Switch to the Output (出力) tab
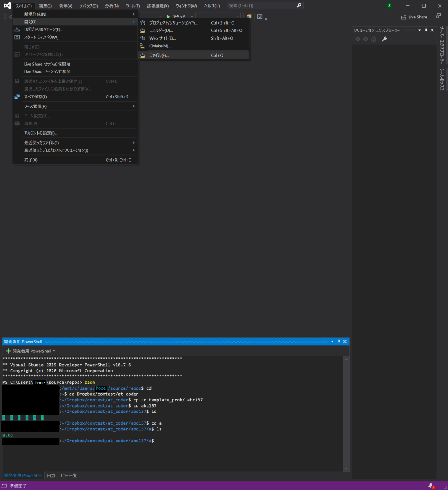The image size is (448, 490). click(51, 476)
